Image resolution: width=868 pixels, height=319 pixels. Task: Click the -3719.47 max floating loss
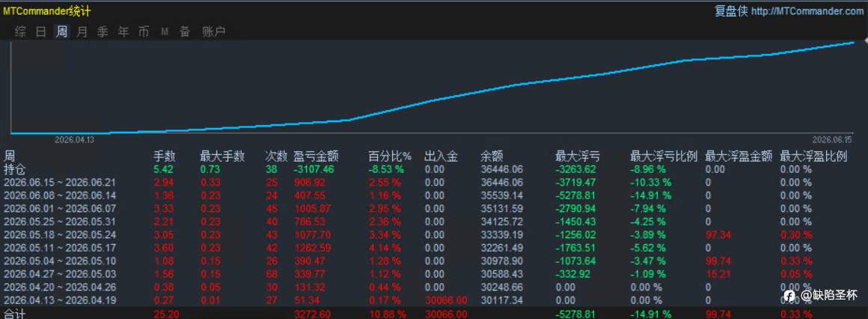[x=575, y=183]
